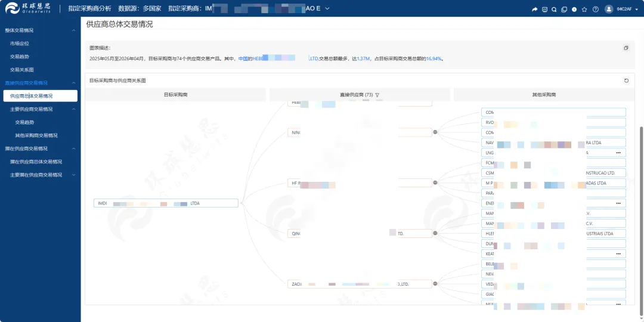Collapse the 直接供应商交易情况 sidebar section
The height and width of the screenshot is (322, 644).
pos(73,83)
